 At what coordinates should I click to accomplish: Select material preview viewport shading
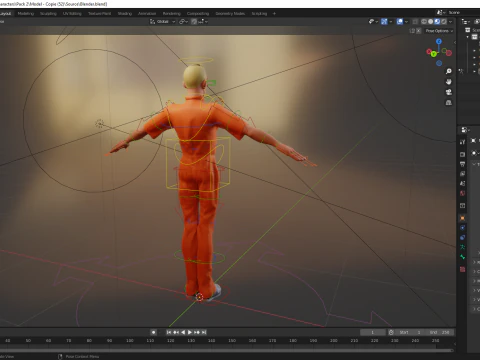(x=437, y=22)
